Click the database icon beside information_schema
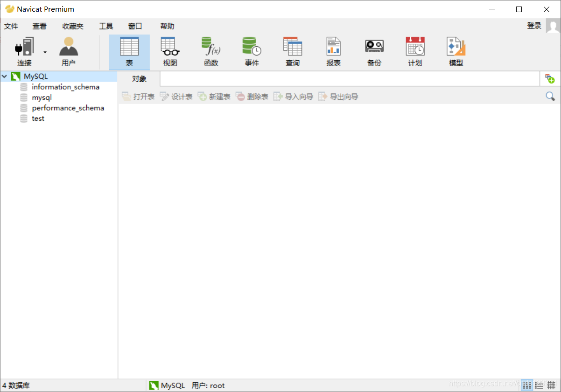The height and width of the screenshot is (392, 561). (x=24, y=87)
